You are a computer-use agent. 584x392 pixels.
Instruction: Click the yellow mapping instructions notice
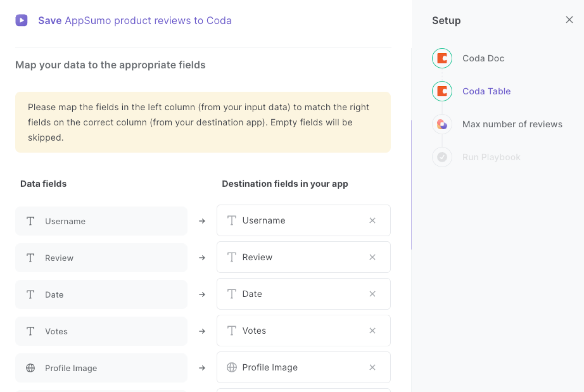203,122
